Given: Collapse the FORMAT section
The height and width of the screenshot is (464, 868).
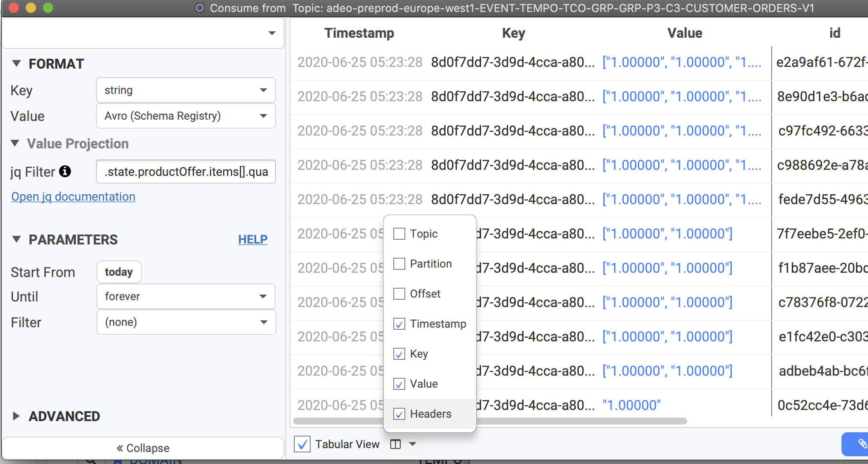Looking at the screenshot, I should coord(16,63).
